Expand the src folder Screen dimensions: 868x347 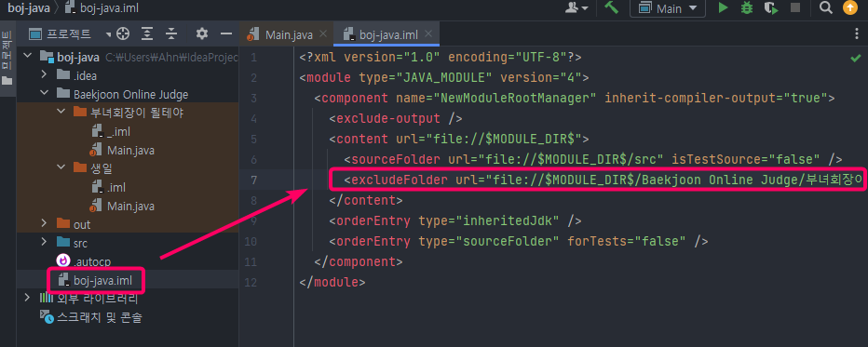click(45, 243)
